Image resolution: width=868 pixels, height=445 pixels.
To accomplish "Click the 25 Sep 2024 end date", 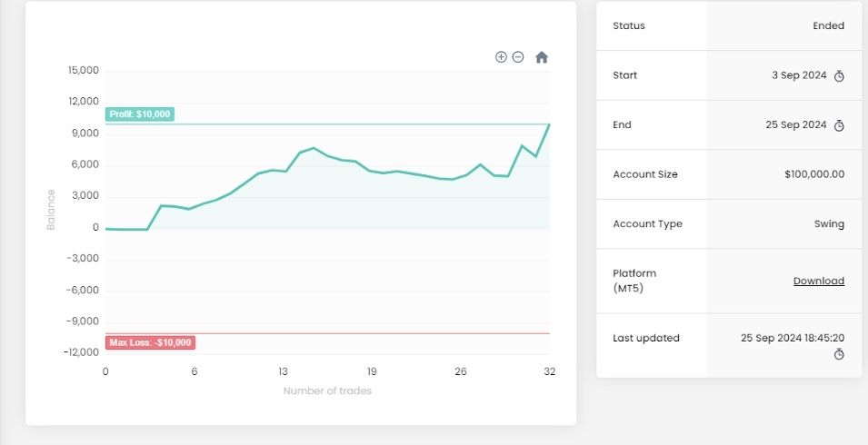I will click(796, 125).
